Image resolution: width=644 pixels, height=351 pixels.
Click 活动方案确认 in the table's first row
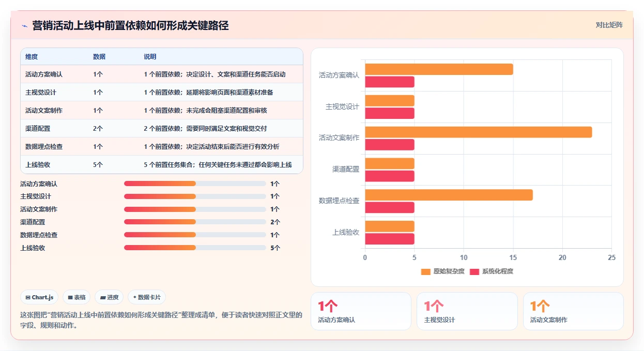44,74
